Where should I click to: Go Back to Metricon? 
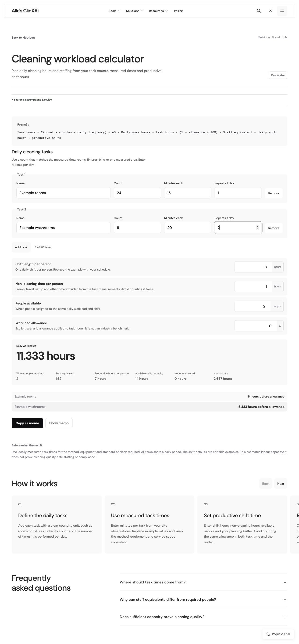pyautogui.click(x=23, y=37)
